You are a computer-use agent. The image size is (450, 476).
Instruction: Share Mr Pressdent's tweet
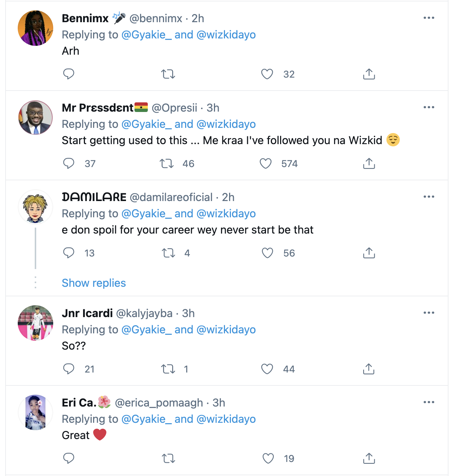point(369,163)
